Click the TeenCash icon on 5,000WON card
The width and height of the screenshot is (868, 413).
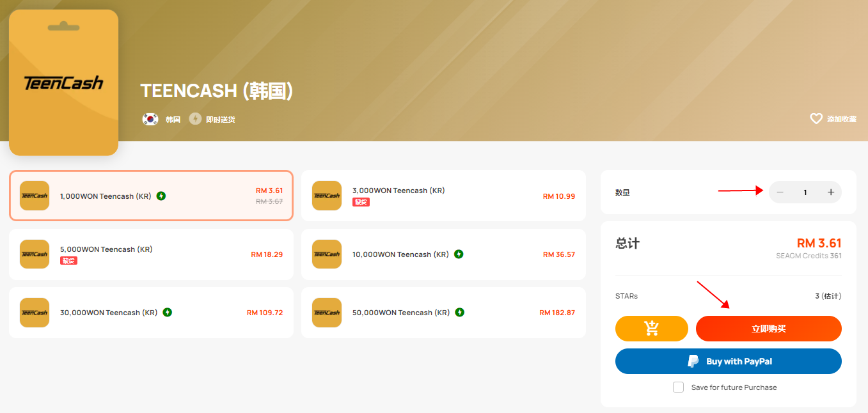(35, 254)
